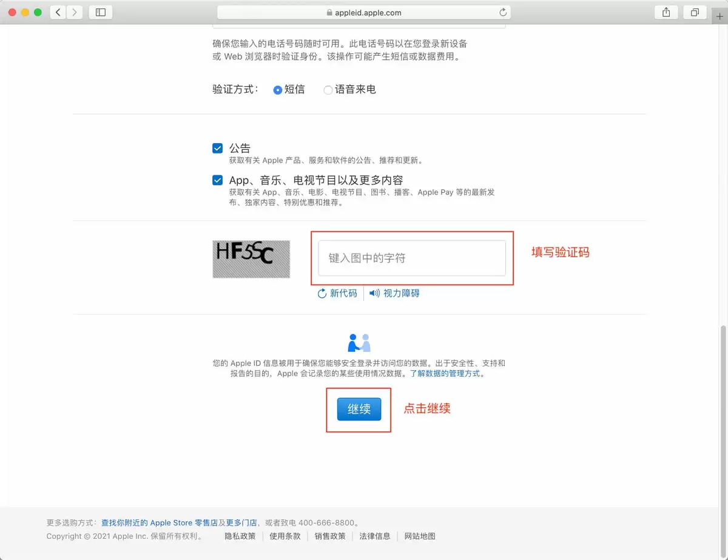This screenshot has height=560, width=728.
Task: Play audio captcha via the 视力障碍 speaker icon
Action: click(x=373, y=293)
